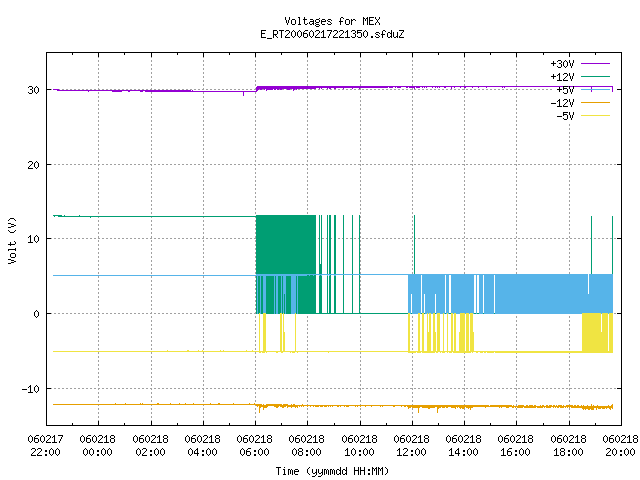
Task: Click the x-axis tick 060218 06:00
Action: [255, 446]
